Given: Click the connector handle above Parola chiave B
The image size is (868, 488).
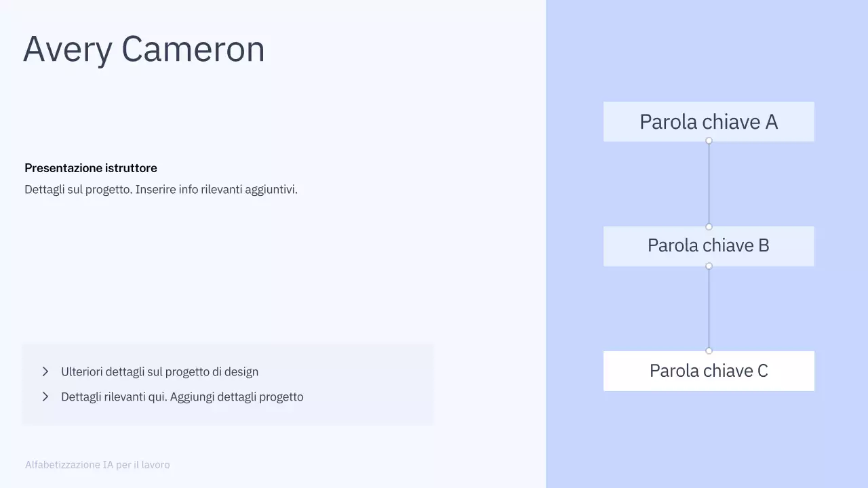Looking at the screenshot, I should coord(709,226).
